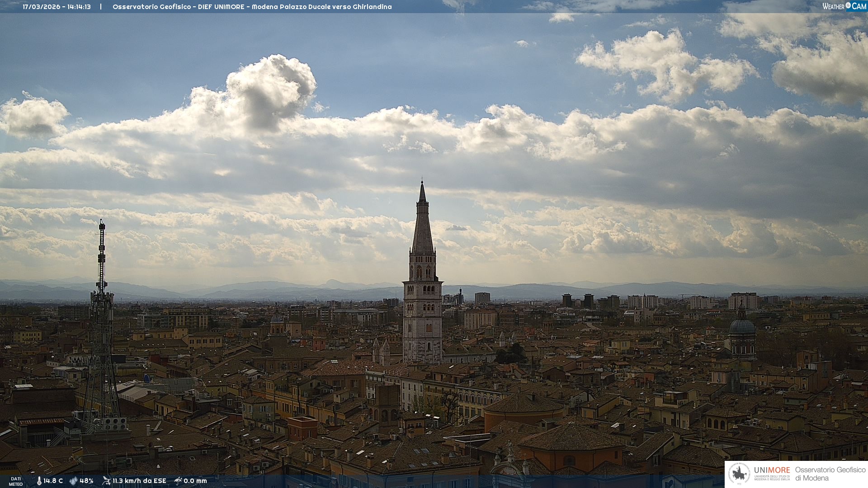868x488 pixels.
Task: Click the wind anemometer icon
Action: click(106, 481)
